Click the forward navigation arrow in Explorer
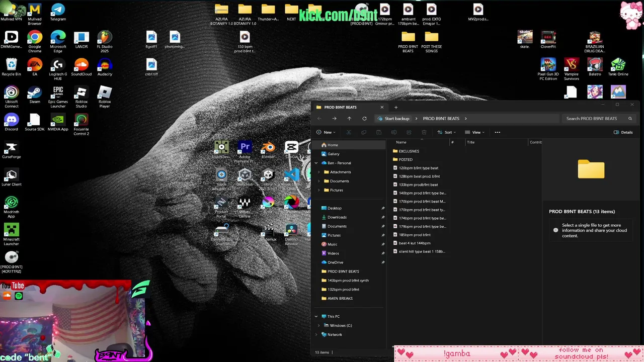 pos(334,119)
